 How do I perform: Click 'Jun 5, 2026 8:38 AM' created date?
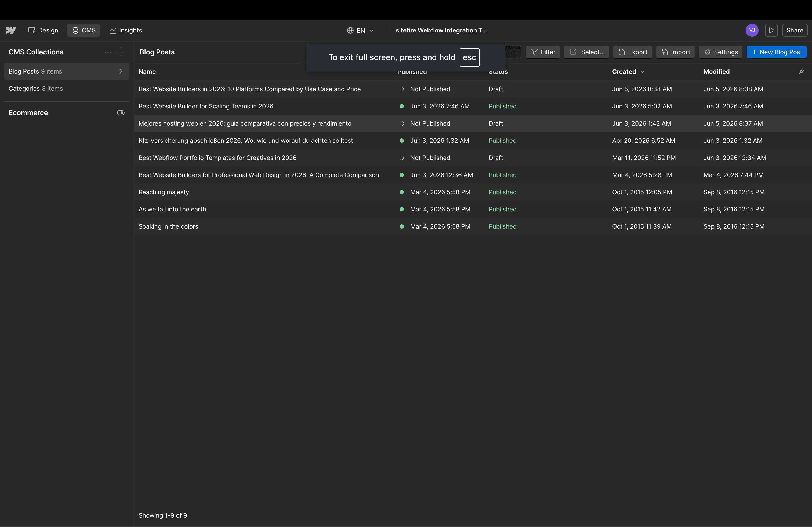coord(642,89)
